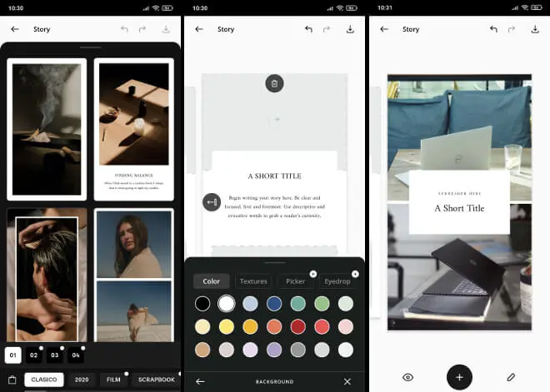The height and width of the screenshot is (392, 550).
Task: Undo last action in the right screen
Action: point(493,29)
